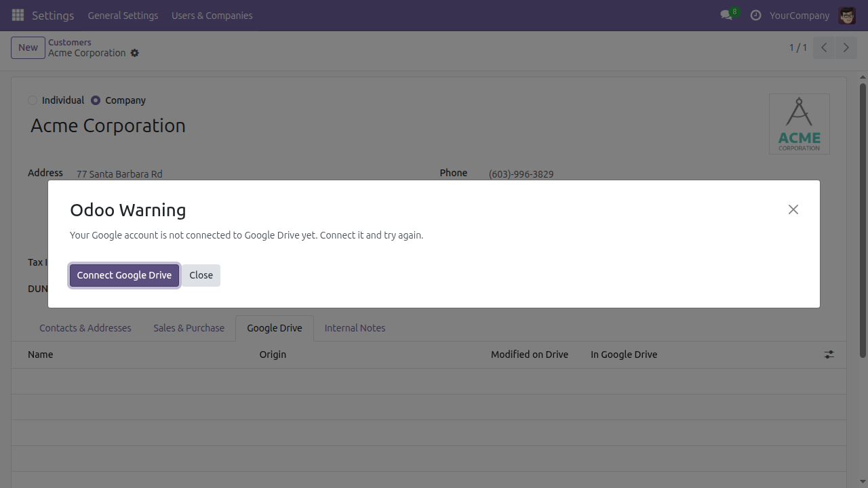Go to next record arrow
The height and width of the screenshot is (488, 868).
pos(846,47)
